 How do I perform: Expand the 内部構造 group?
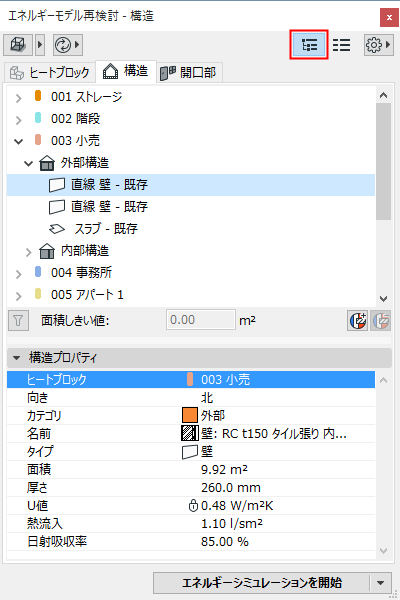(x=29, y=252)
